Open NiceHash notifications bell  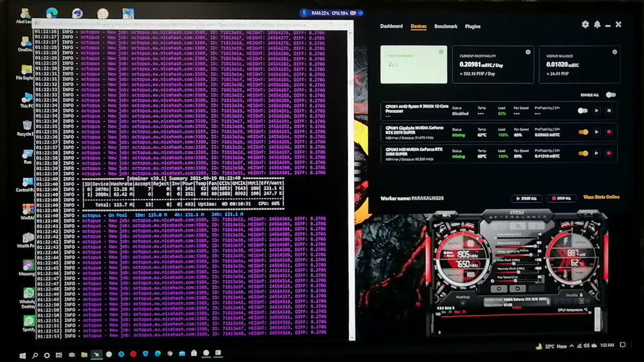click(x=597, y=25)
